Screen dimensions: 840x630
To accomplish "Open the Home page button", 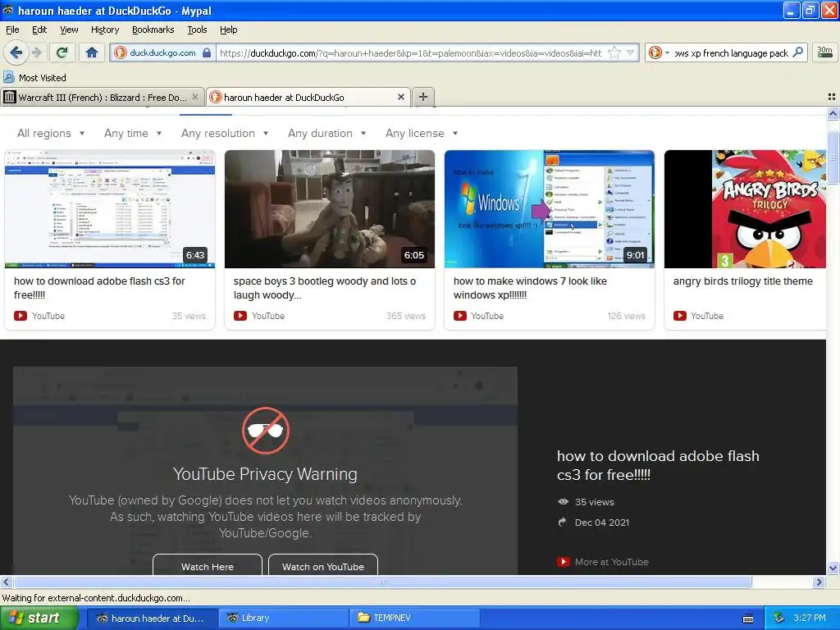I will tap(92, 52).
